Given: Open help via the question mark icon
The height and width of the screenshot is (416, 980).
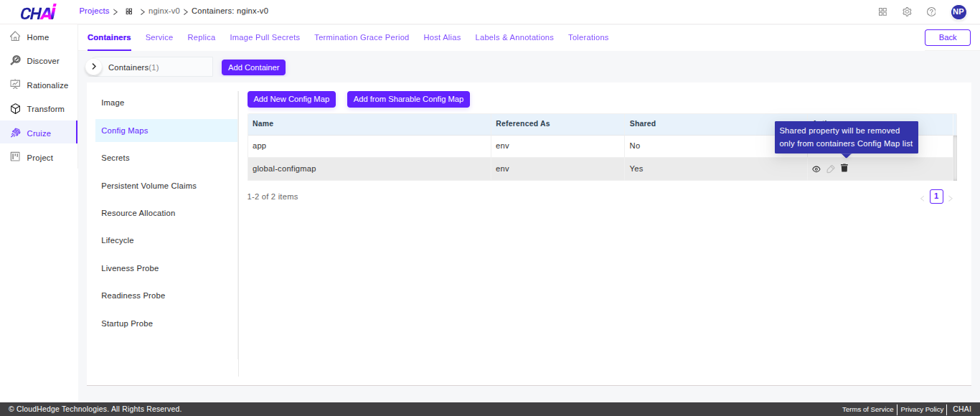Looking at the screenshot, I should pyautogui.click(x=931, y=11).
